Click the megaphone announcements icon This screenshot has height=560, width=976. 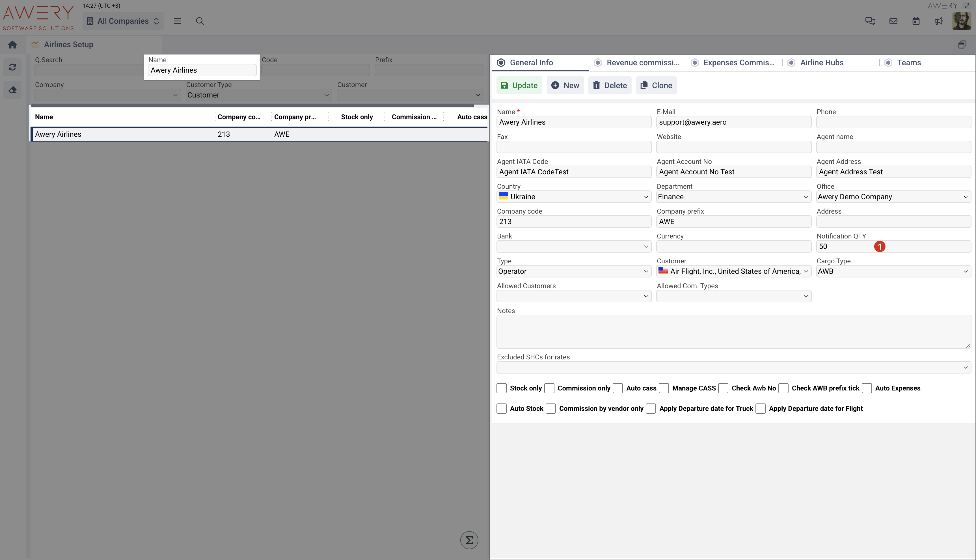point(939,21)
